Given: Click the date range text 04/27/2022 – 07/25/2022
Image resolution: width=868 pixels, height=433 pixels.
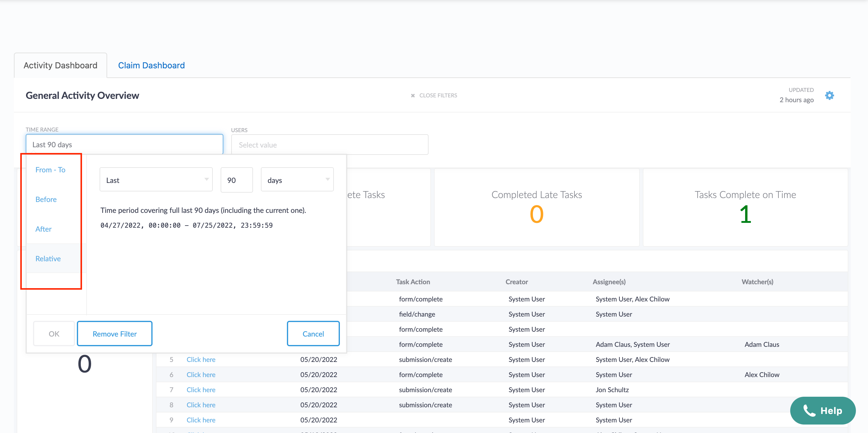Looking at the screenshot, I should [186, 225].
